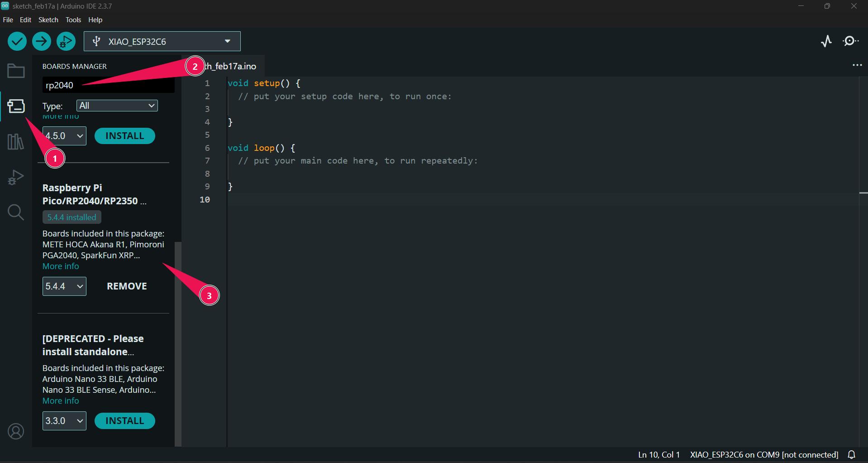Open the Serial Plotter icon
Screen dimensions: 868x463
(826, 41)
